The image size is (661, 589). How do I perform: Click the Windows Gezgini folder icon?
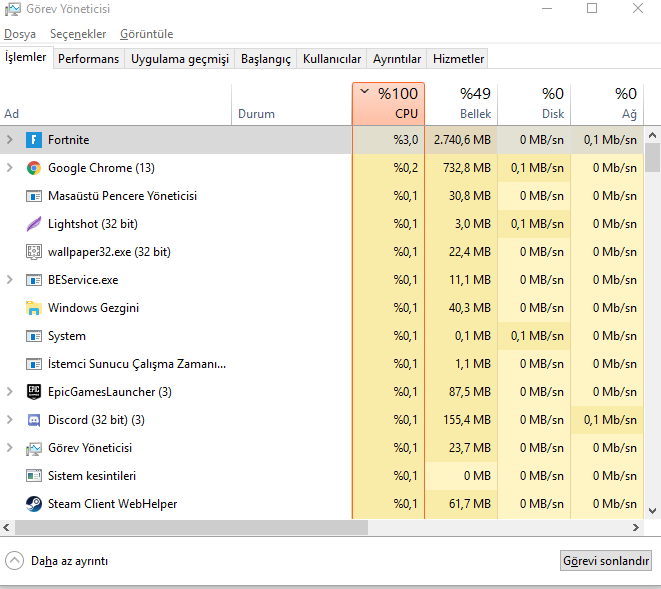pos(34,308)
